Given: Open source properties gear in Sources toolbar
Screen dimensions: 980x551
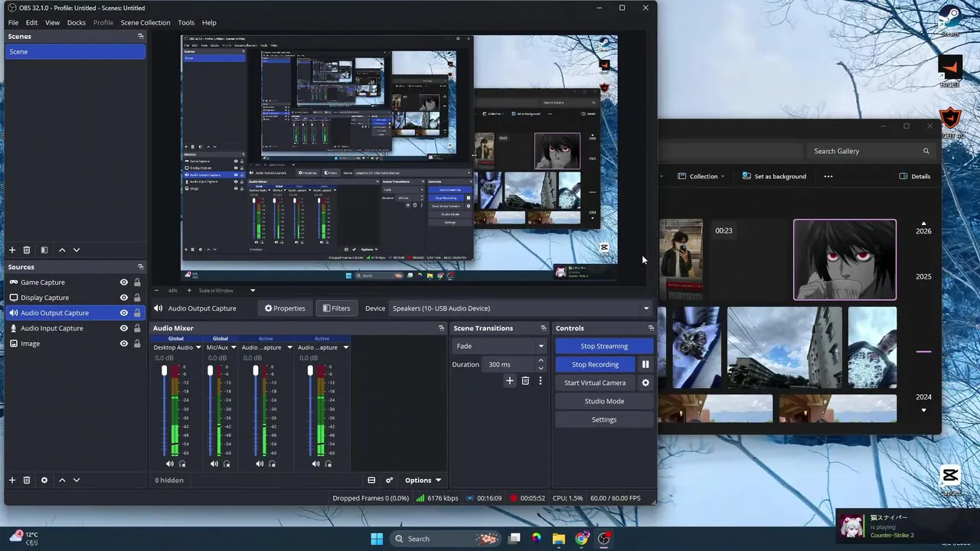Looking at the screenshot, I should tap(44, 481).
